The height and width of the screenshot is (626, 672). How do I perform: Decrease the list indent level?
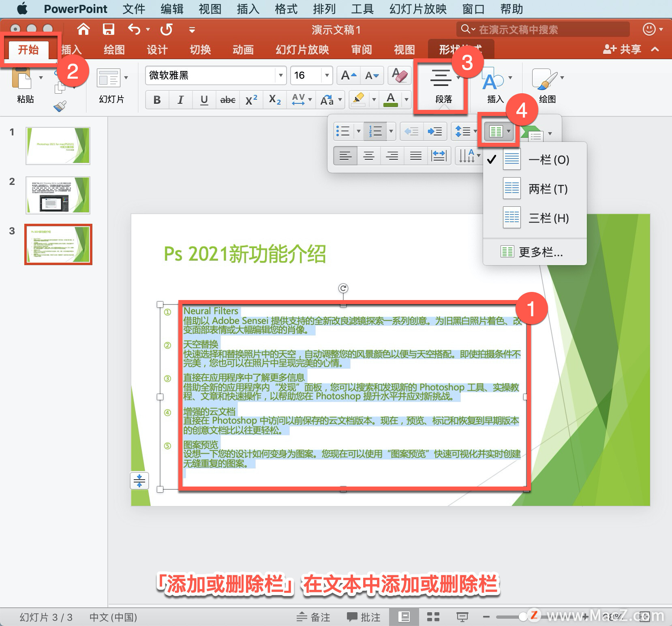click(x=412, y=131)
